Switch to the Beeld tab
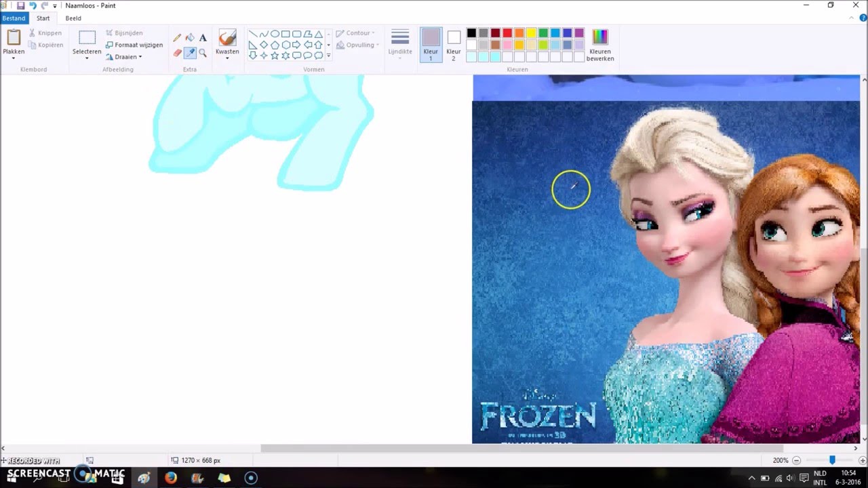 click(x=73, y=18)
